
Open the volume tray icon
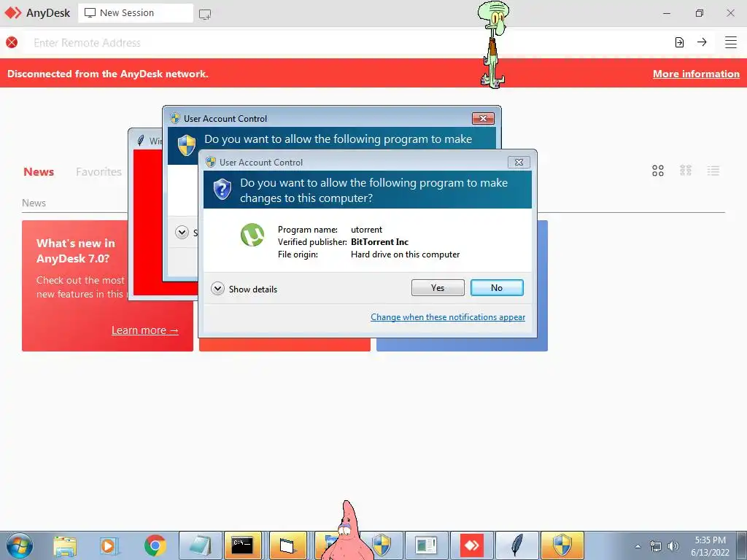673,546
